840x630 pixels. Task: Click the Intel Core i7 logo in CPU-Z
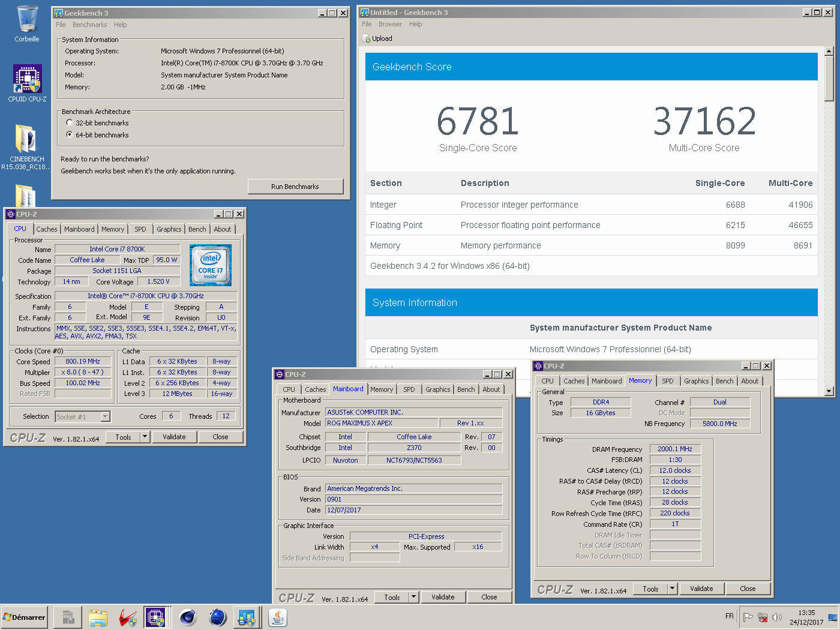211,265
